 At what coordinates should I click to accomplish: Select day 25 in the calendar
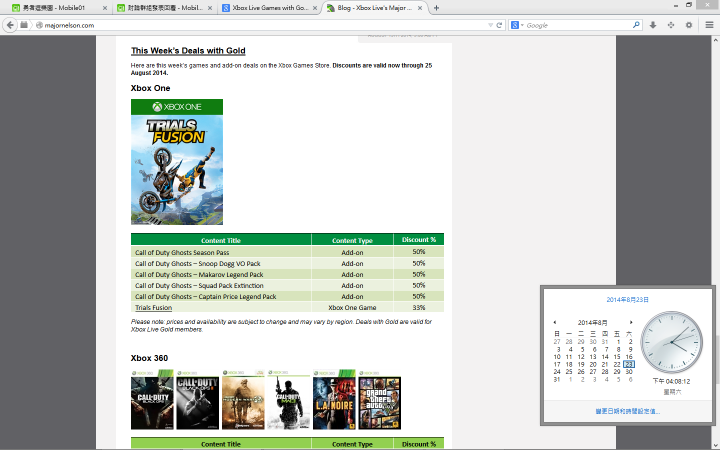pos(569,371)
